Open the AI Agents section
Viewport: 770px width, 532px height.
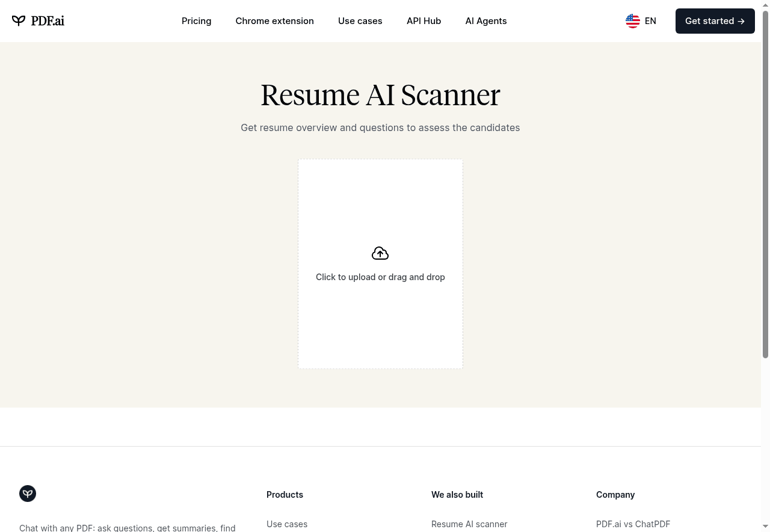click(485, 20)
